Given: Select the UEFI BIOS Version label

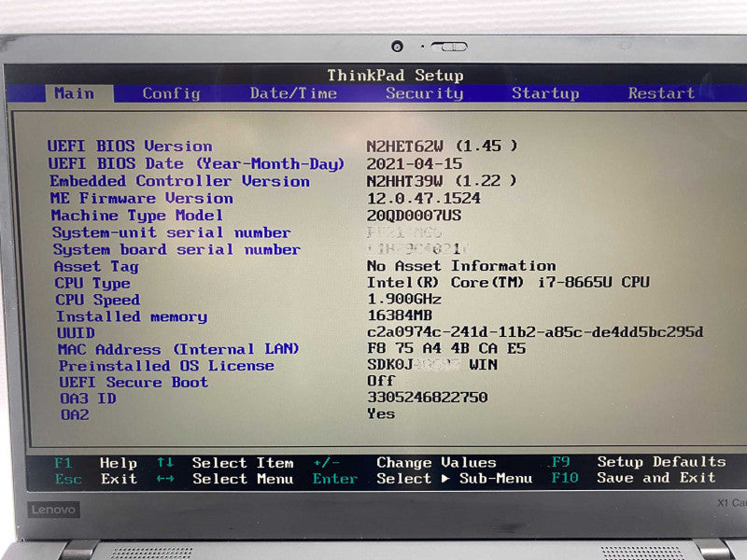Looking at the screenshot, I should (x=130, y=146).
